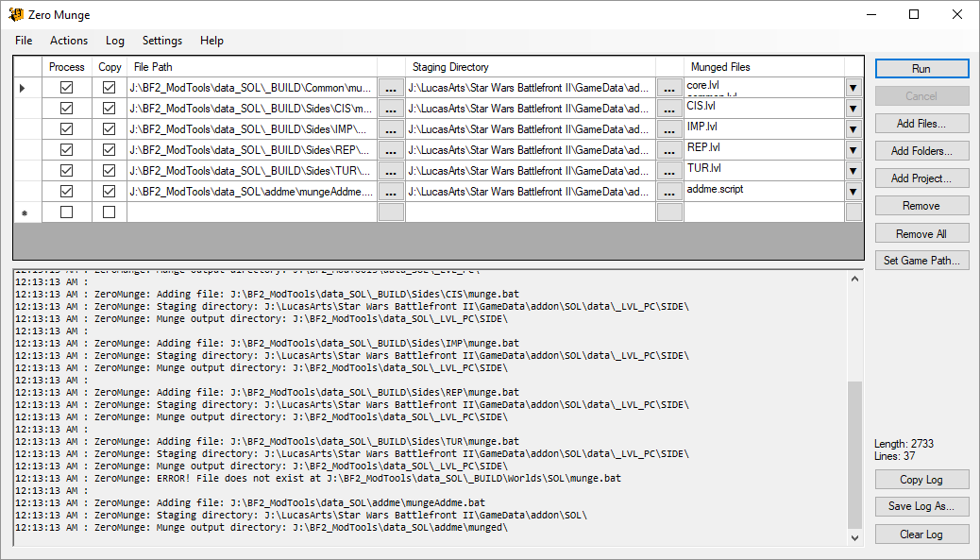Uncheck Process for the Sides\TUR row
Screen dimensions: 980x560
point(66,171)
